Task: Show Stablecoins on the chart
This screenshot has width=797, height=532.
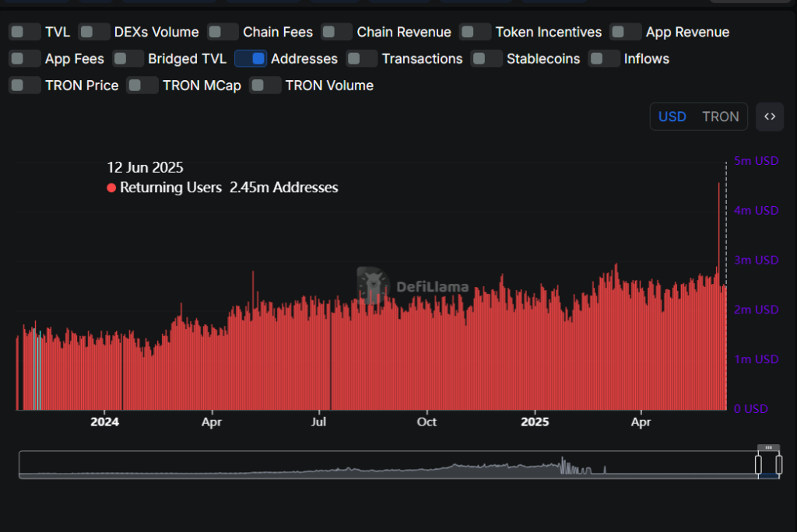Action: pos(486,59)
